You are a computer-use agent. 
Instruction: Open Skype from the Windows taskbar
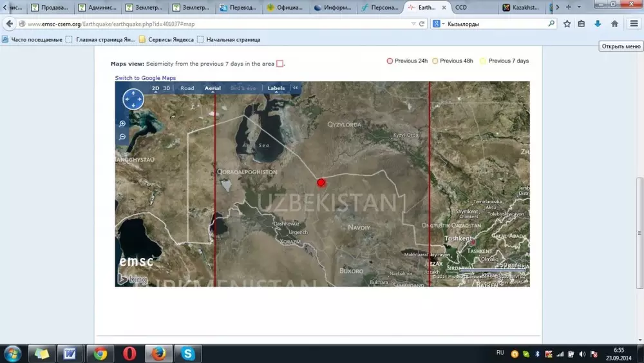(x=187, y=353)
